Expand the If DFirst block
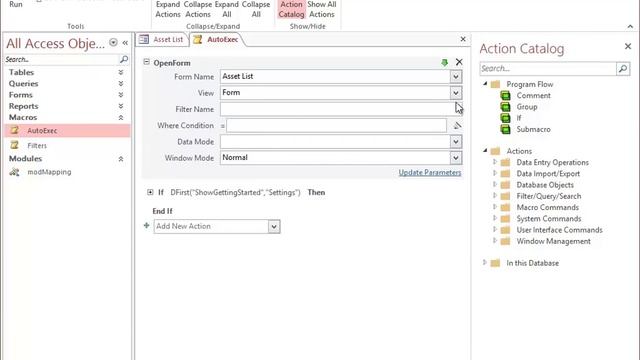 pyautogui.click(x=150, y=192)
